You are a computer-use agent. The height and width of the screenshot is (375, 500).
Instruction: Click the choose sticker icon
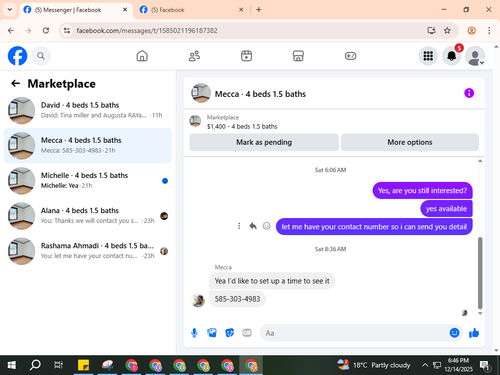[x=229, y=333]
